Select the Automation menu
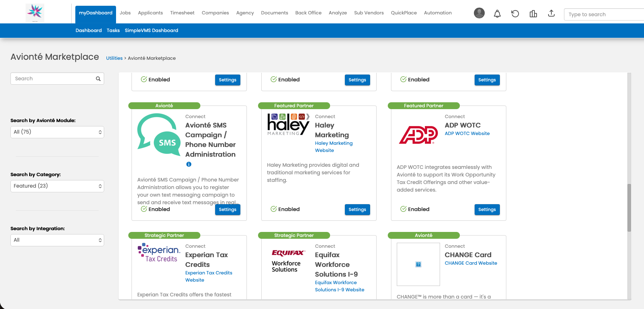The height and width of the screenshot is (309, 644). coord(438,13)
